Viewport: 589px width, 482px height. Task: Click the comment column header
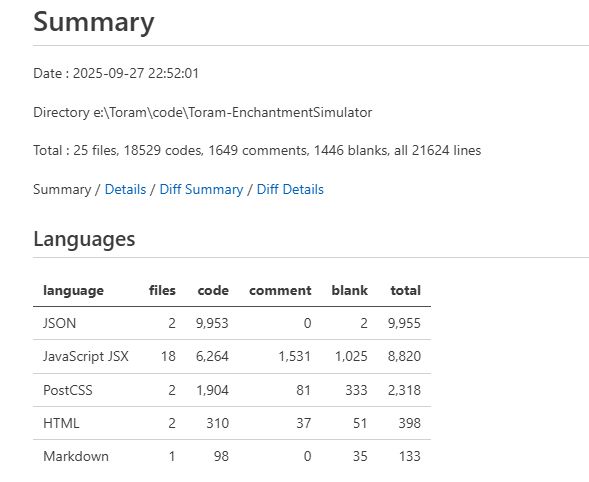tap(280, 290)
